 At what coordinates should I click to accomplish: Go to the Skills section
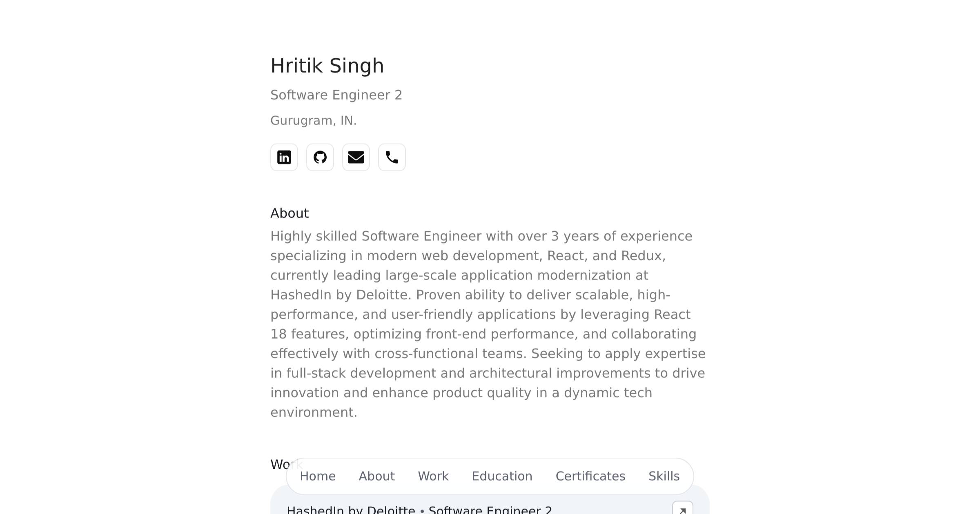point(663,476)
